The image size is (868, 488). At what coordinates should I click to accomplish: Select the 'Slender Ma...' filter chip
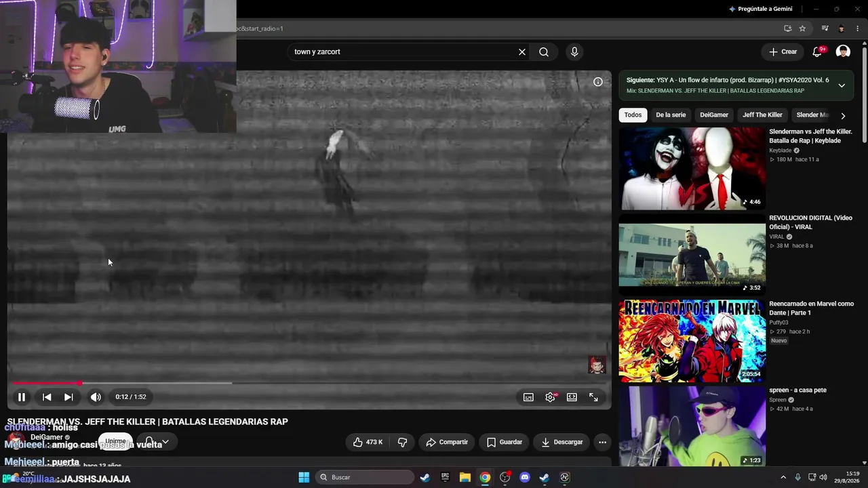(x=812, y=115)
